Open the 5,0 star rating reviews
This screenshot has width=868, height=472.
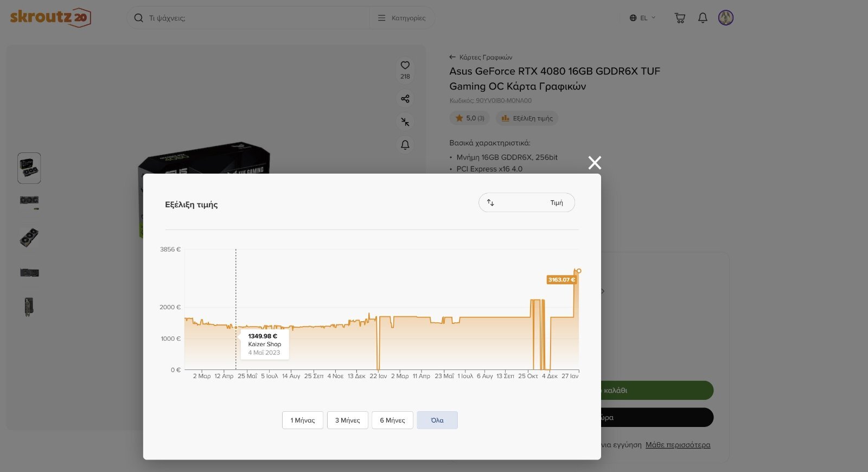pos(470,118)
